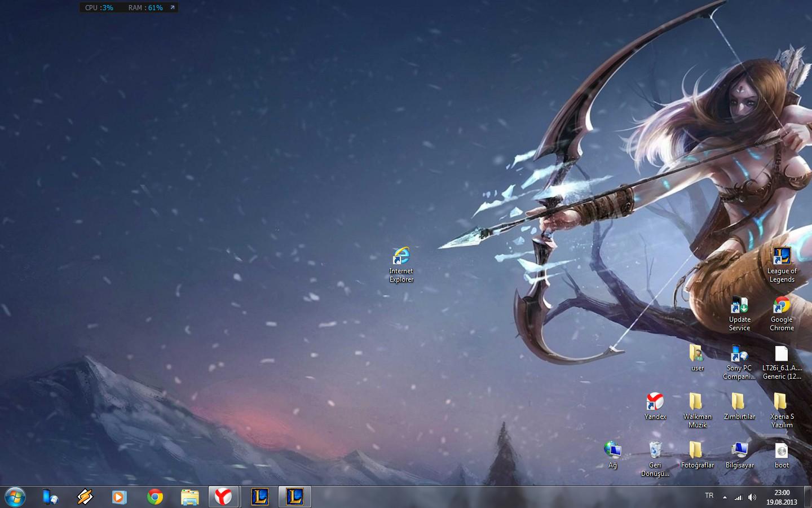
Task: Open Windows Media Player in the taskbar
Action: (x=120, y=497)
